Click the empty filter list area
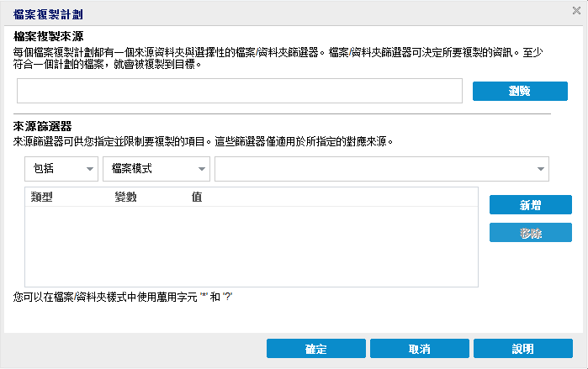588x369 pixels. (251, 246)
